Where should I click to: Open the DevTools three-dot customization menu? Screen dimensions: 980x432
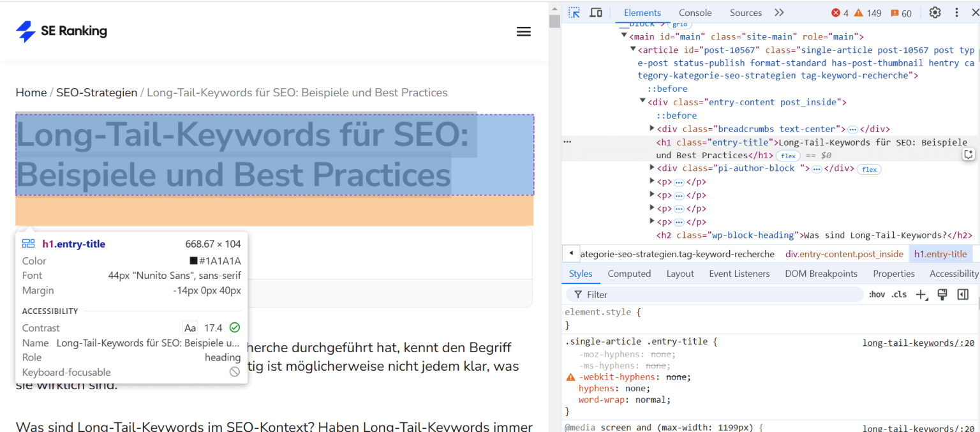coord(956,12)
